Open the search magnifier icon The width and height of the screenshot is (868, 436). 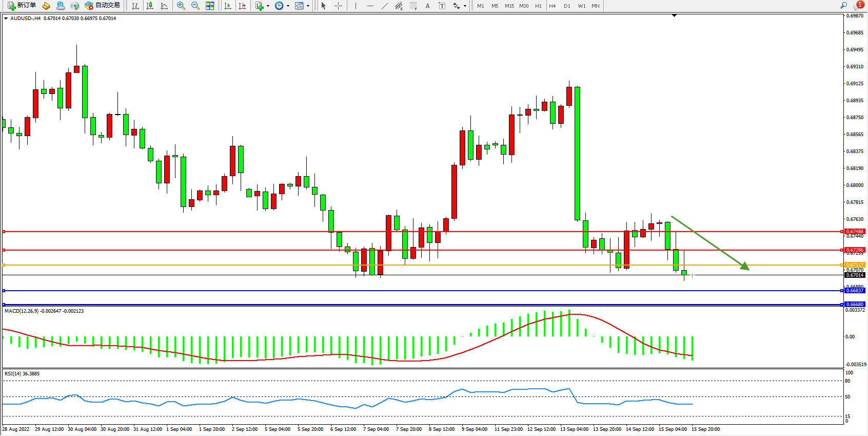(x=843, y=6)
